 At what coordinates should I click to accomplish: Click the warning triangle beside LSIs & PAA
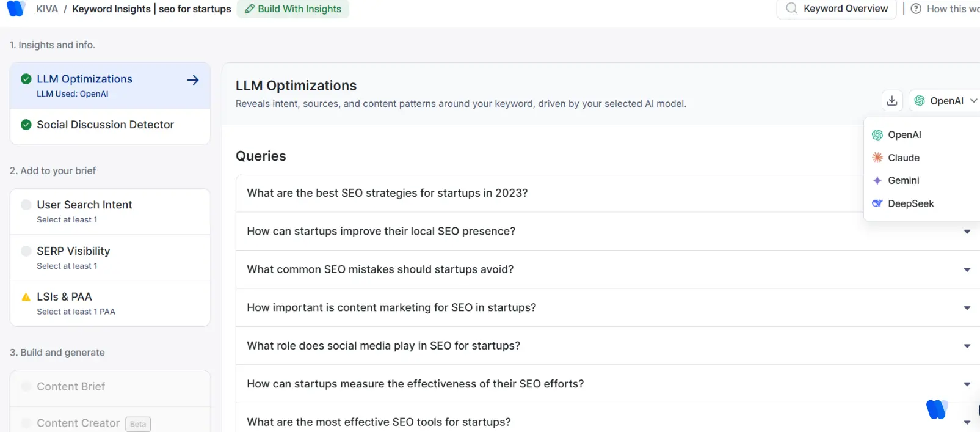click(26, 297)
